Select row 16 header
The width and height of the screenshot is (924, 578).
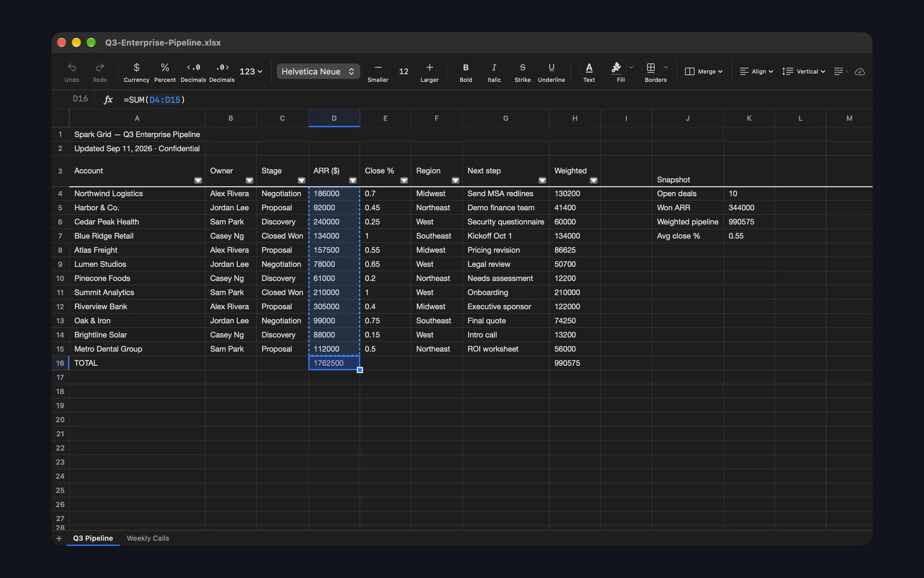click(60, 363)
